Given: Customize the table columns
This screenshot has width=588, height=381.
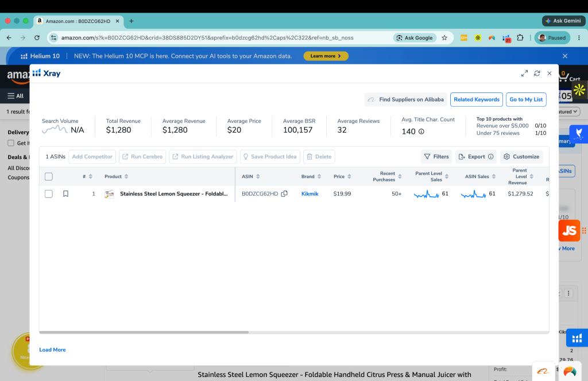Looking at the screenshot, I should (521, 157).
